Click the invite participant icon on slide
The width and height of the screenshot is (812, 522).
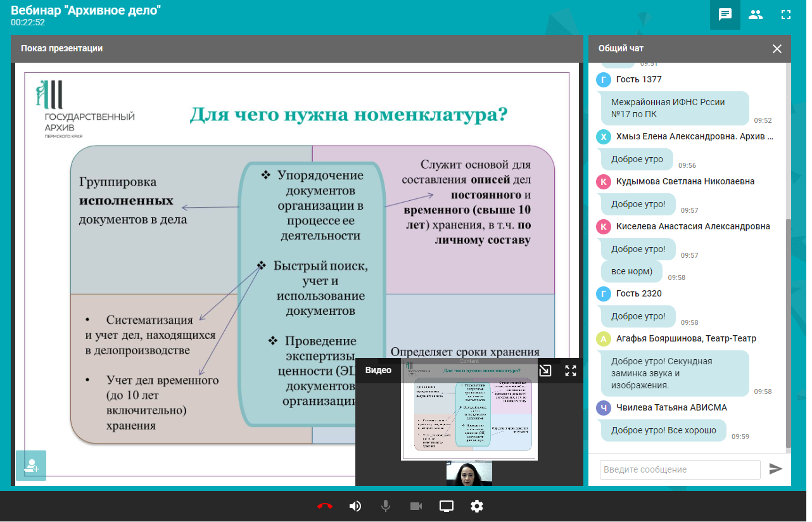tap(31, 466)
